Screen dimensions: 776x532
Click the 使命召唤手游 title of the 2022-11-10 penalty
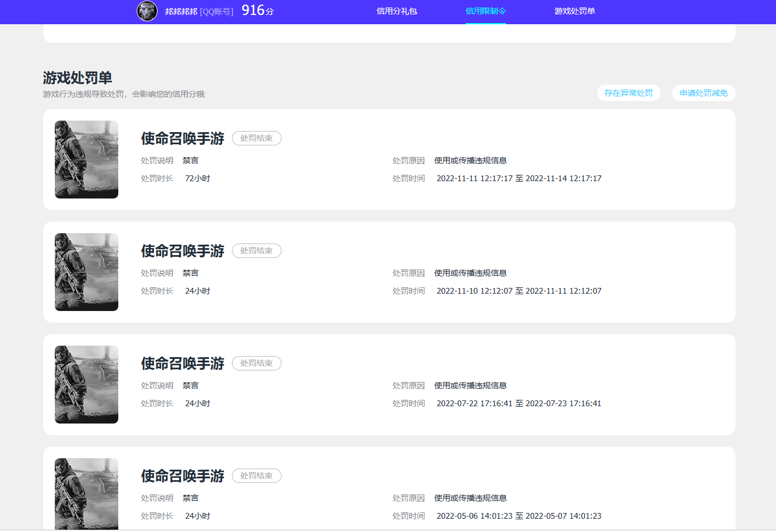[183, 251]
